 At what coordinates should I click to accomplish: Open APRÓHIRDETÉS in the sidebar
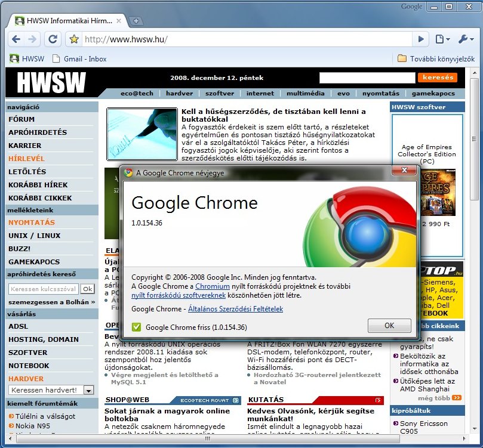[x=38, y=132]
